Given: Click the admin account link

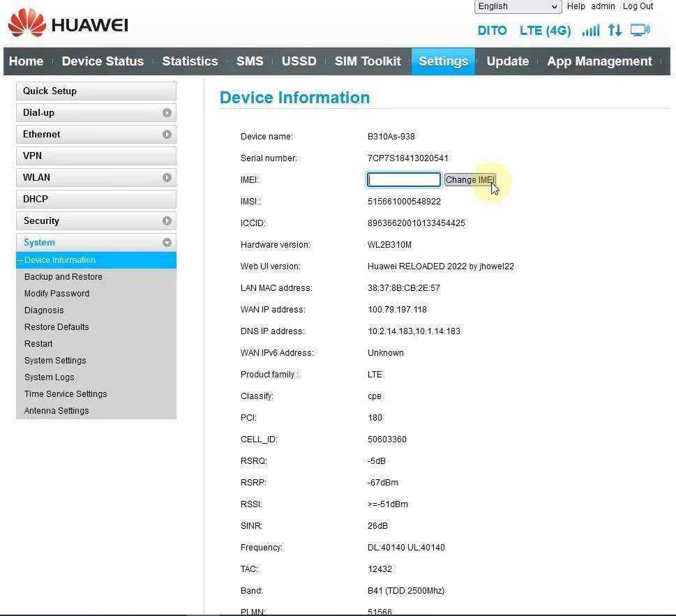Looking at the screenshot, I should click(x=603, y=6).
